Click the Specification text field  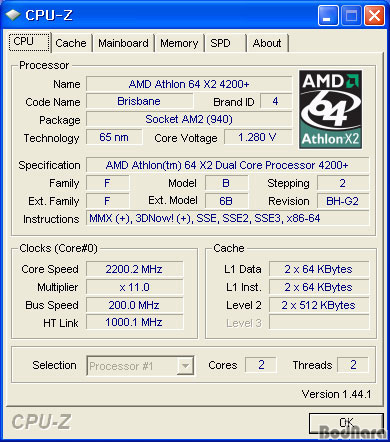click(227, 165)
